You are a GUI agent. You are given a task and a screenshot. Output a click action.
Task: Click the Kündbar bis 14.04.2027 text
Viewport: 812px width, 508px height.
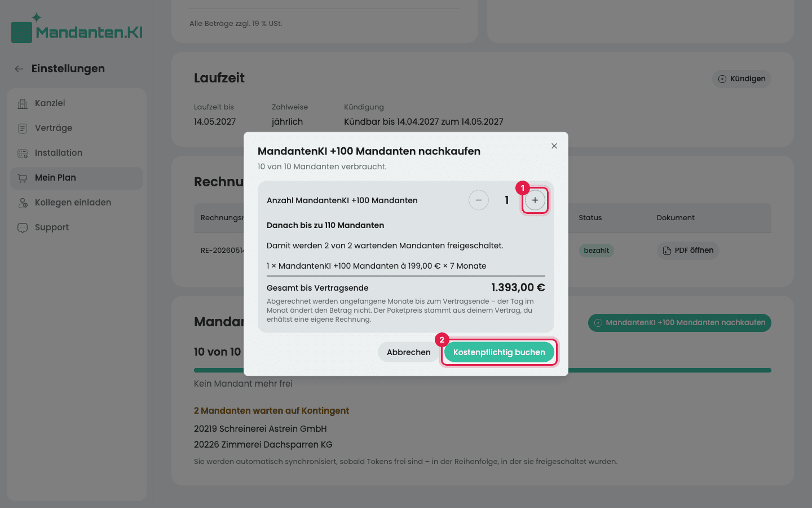[x=423, y=122]
